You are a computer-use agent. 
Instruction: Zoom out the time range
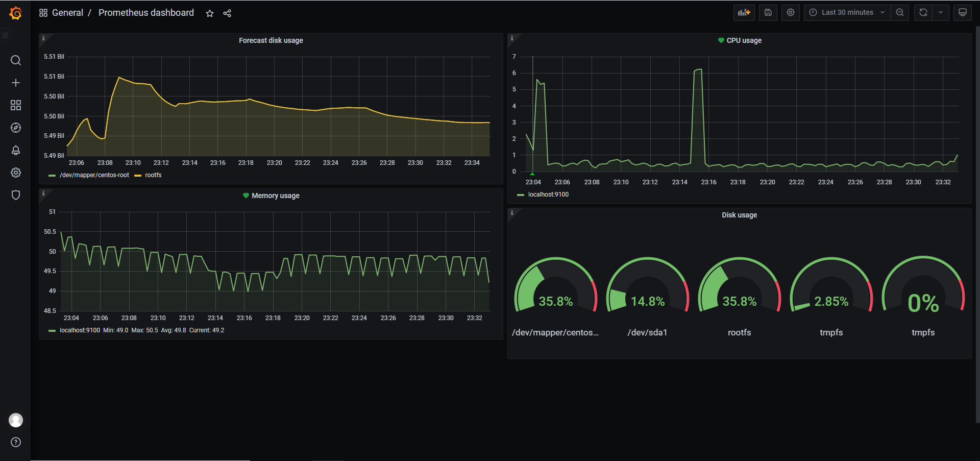(900, 13)
